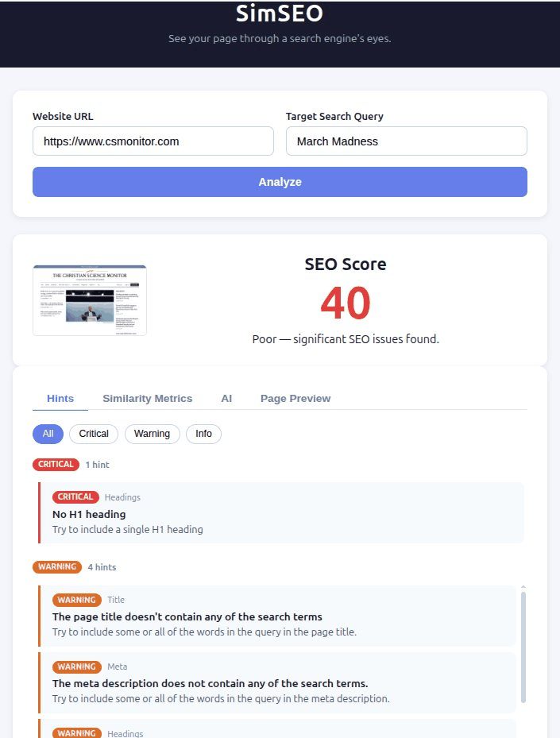Click the scroll-up arrow of hints list

(x=523, y=587)
